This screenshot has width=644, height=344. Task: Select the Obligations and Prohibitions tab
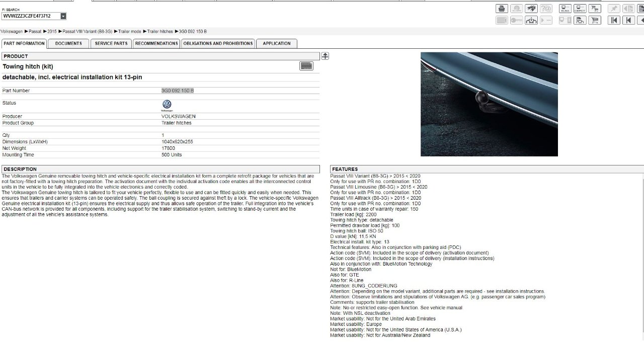pyautogui.click(x=218, y=44)
